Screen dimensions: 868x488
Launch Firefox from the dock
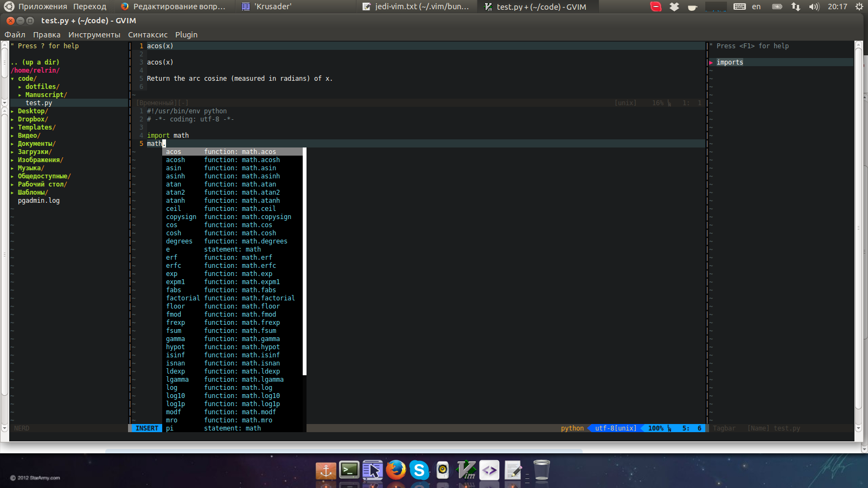click(396, 470)
